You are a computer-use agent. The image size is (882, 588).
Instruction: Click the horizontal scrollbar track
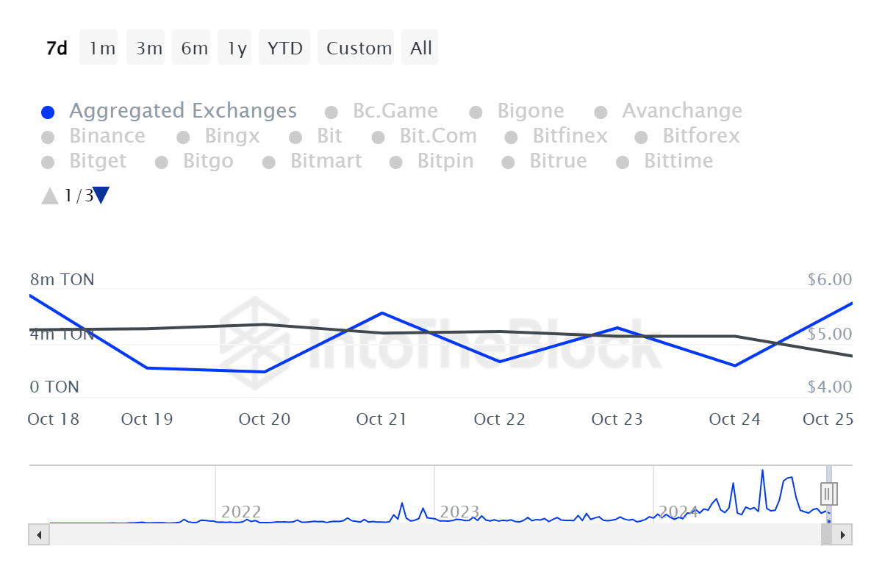(x=434, y=534)
